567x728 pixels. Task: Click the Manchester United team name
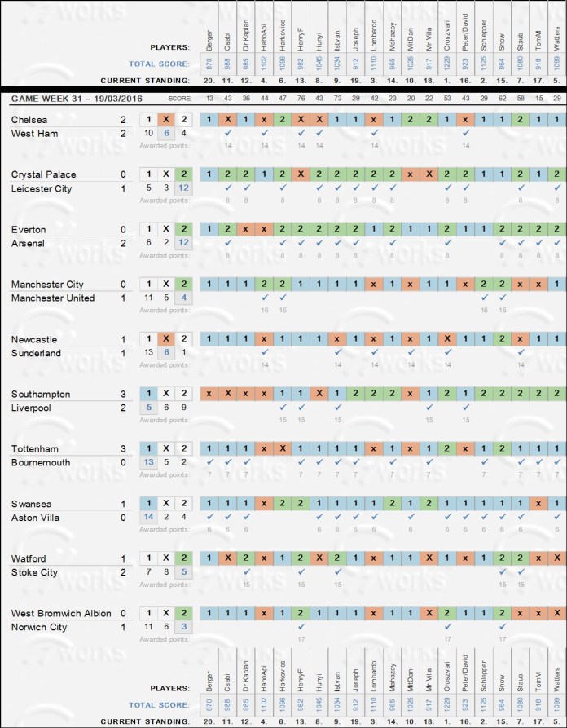(53, 298)
